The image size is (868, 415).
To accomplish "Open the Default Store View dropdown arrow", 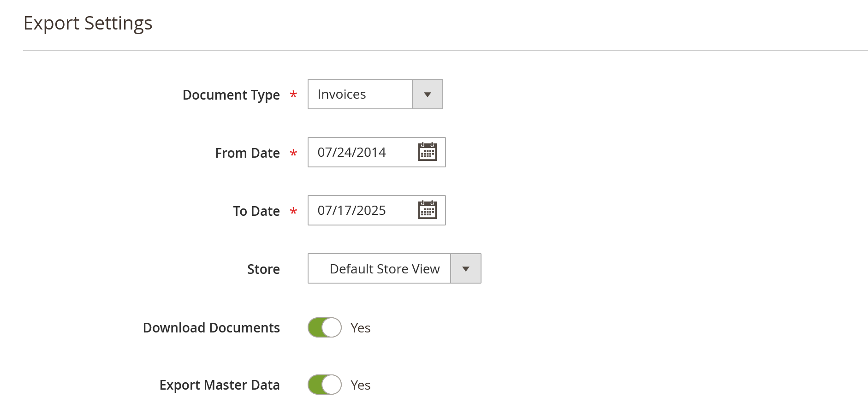I will tap(465, 268).
